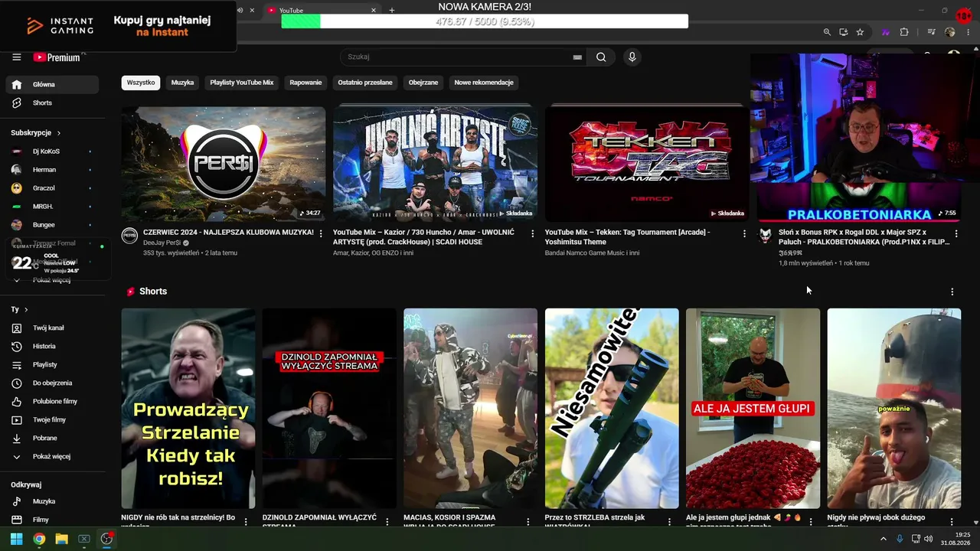Open Chrome zoom magnifier in address bar

coord(827,32)
